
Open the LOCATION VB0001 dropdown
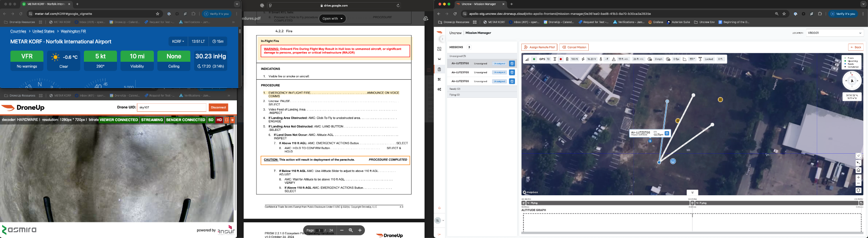coord(834,33)
